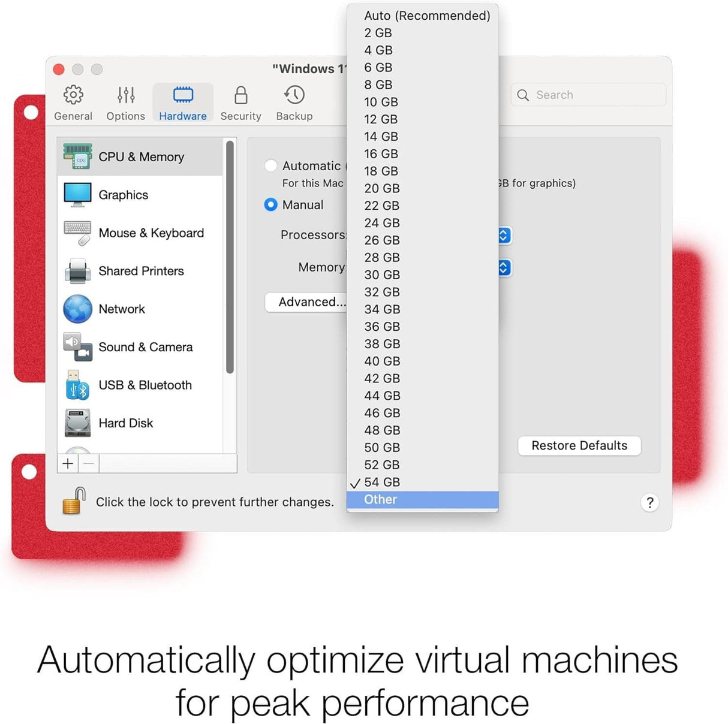Click the Restore Defaults button
The image size is (728, 724).
578,446
